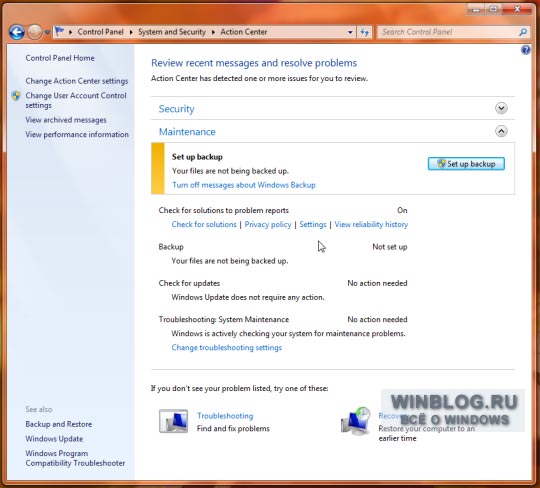Image resolution: width=540 pixels, height=488 pixels.
Task: Click the Refresh button beside address bar
Action: pos(364,32)
